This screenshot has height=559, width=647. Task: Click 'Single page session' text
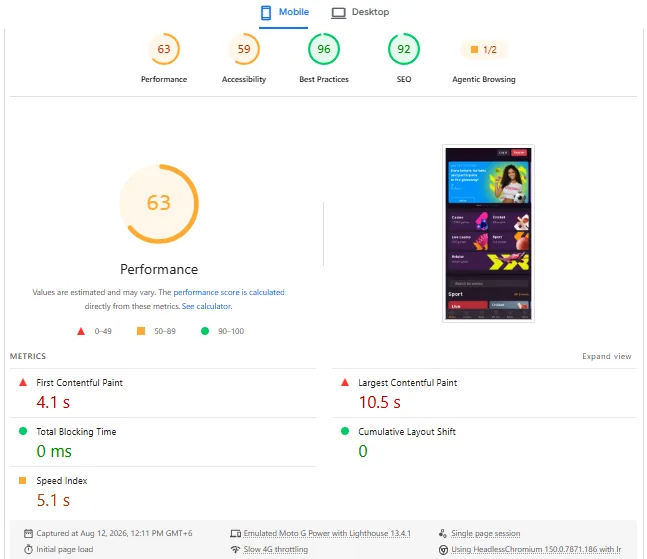pos(486,533)
